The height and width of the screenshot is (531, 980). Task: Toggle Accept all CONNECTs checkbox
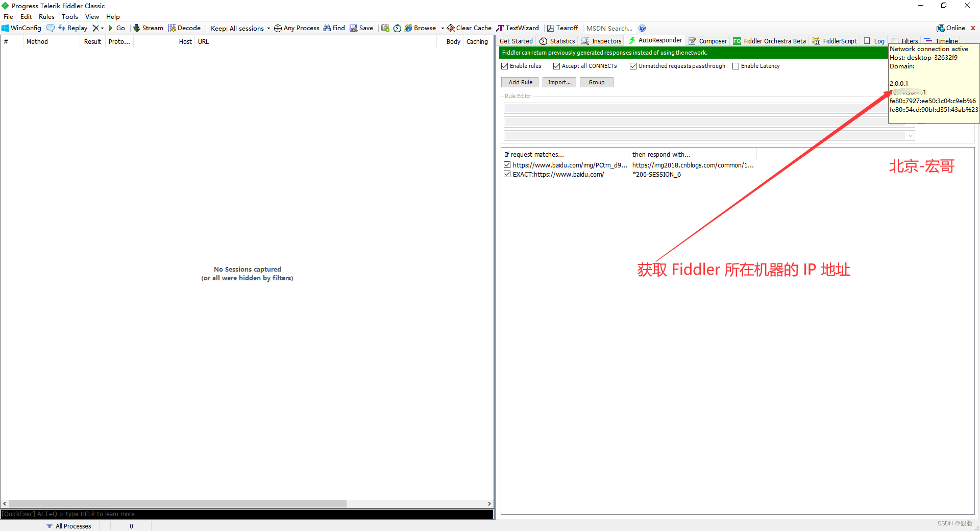(556, 66)
